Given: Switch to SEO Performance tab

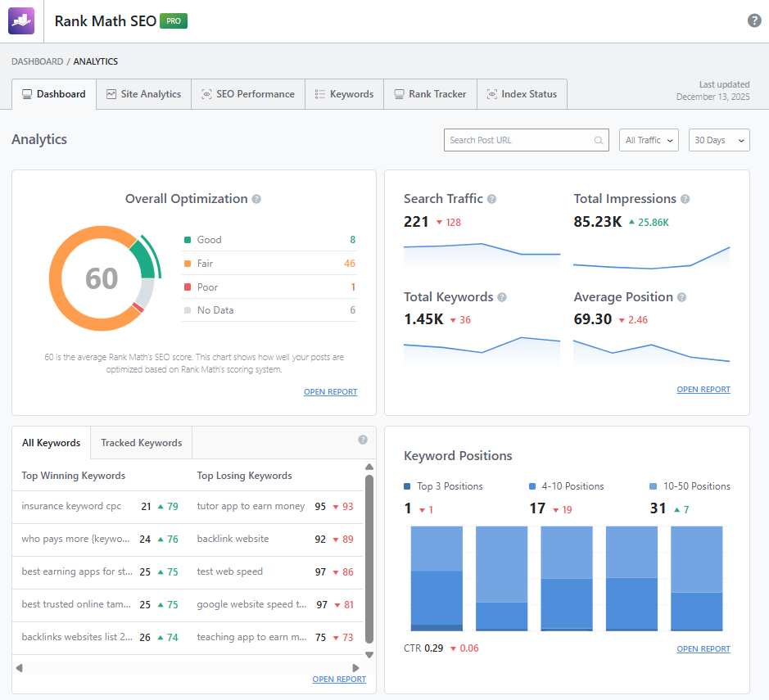Looking at the screenshot, I should 248,94.
